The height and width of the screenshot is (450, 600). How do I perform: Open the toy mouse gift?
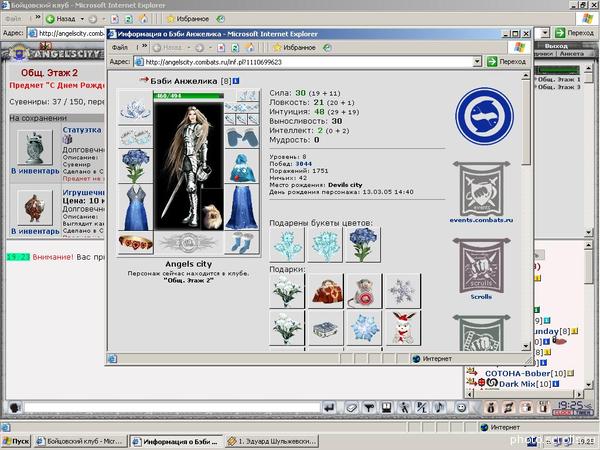click(x=364, y=291)
